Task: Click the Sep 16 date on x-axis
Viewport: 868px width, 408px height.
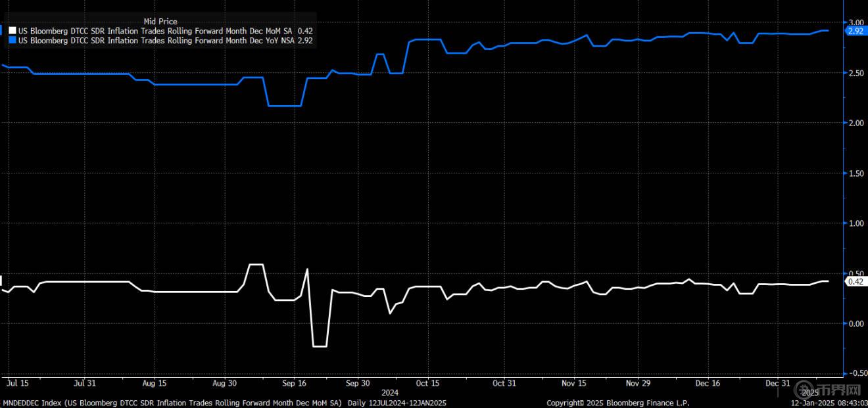Action: (x=294, y=383)
